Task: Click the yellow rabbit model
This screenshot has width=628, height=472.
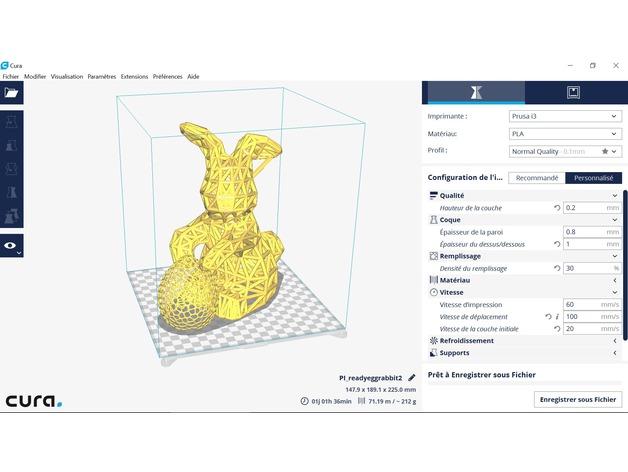Action: pyautogui.click(x=230, y=224)
